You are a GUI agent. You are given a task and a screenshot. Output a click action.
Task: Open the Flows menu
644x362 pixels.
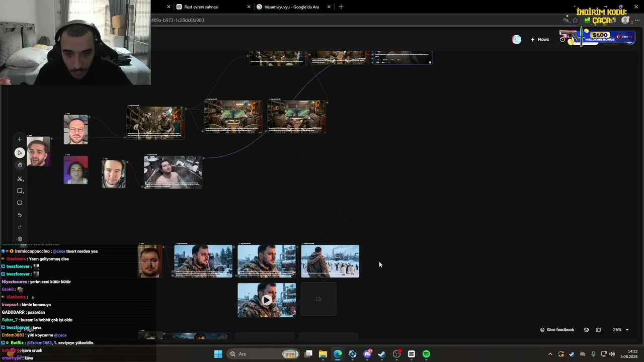(540, 40)
